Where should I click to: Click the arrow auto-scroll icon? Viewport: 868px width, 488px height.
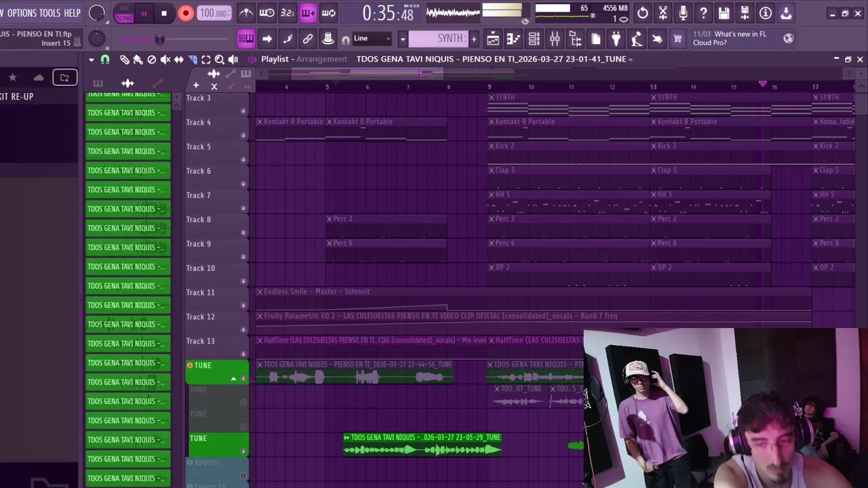[267, 39]
